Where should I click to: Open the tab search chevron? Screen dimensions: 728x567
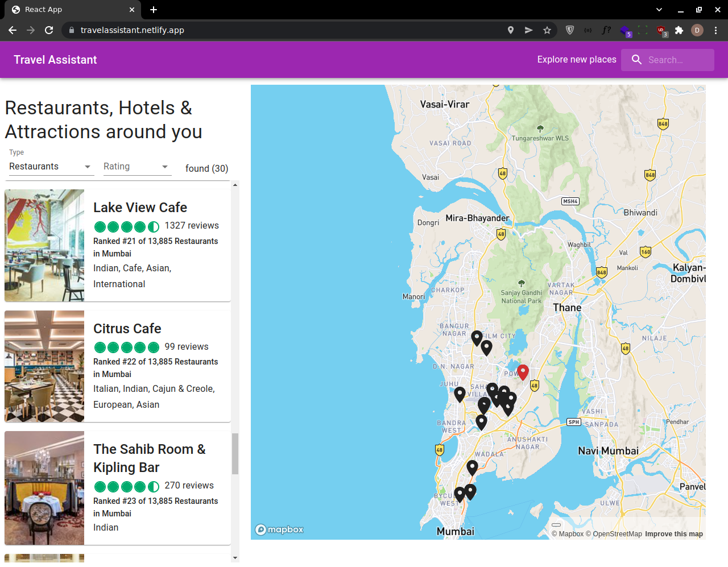pos(659,10)
